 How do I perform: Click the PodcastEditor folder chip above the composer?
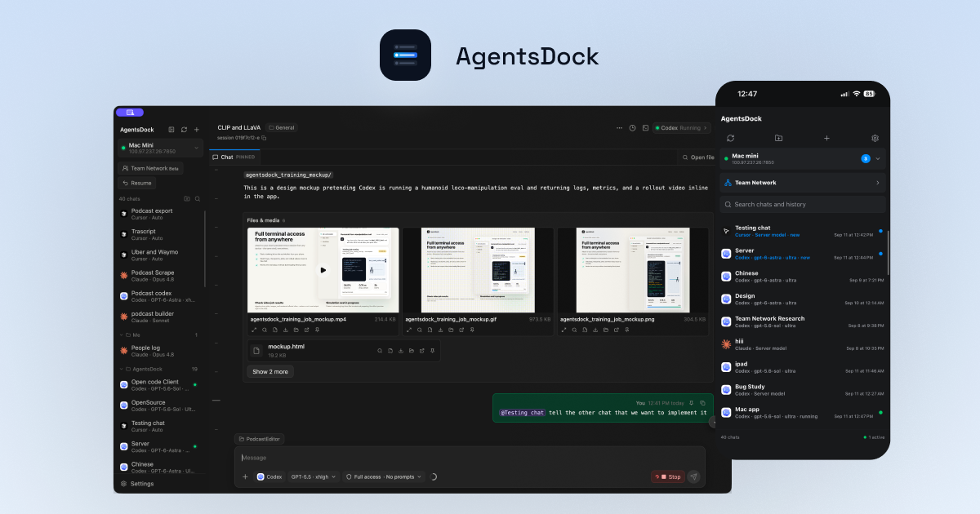tap(259, 439)
